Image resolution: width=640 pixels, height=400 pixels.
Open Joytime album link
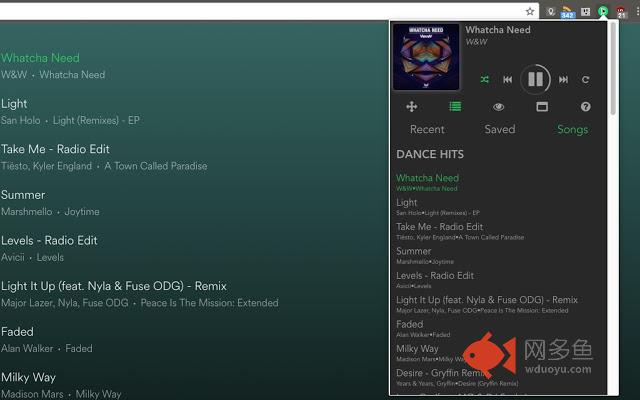[82, 212]
